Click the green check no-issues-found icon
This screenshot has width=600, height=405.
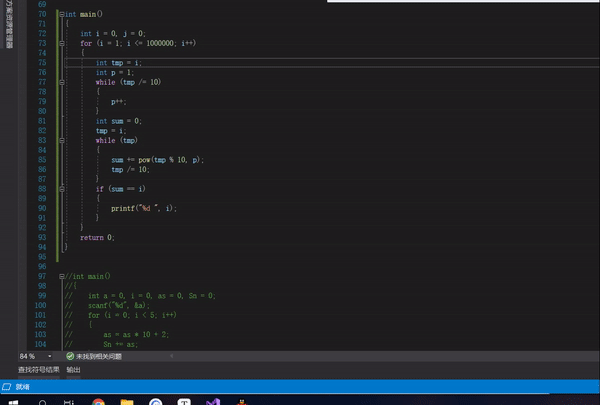click(70, 356)
